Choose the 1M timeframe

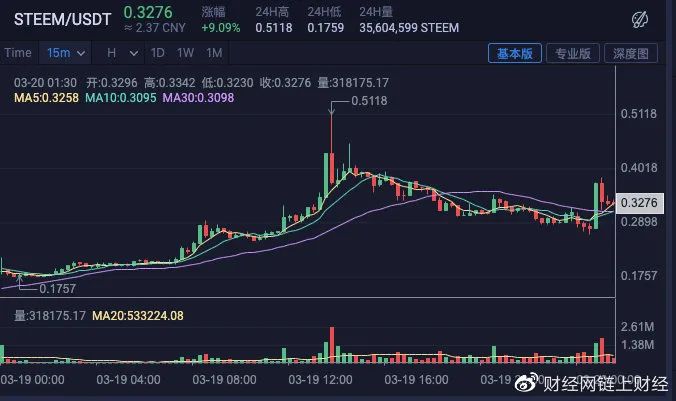point(214,53)
